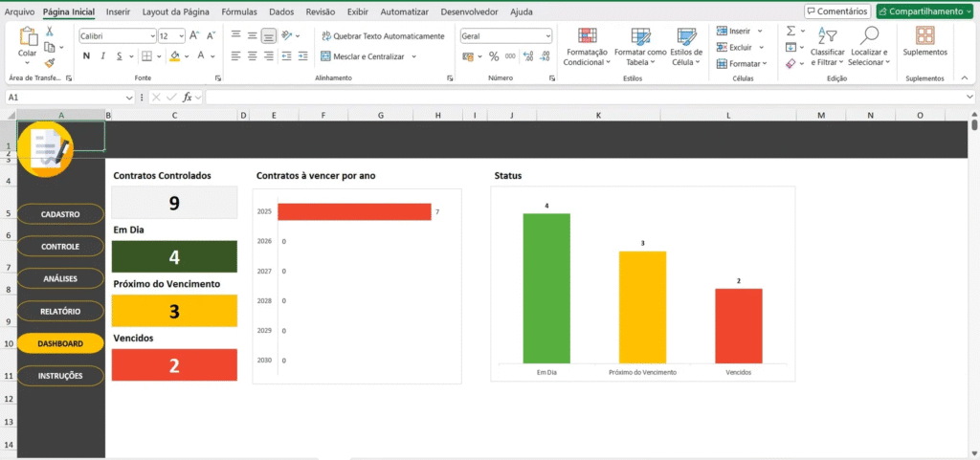Toggle Quebrar Texto Automaticamente

tap(383, 35)
